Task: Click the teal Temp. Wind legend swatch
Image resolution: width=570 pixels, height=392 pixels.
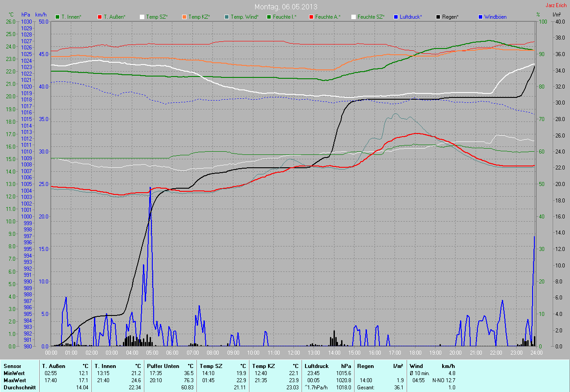Action: click(227, 17)
